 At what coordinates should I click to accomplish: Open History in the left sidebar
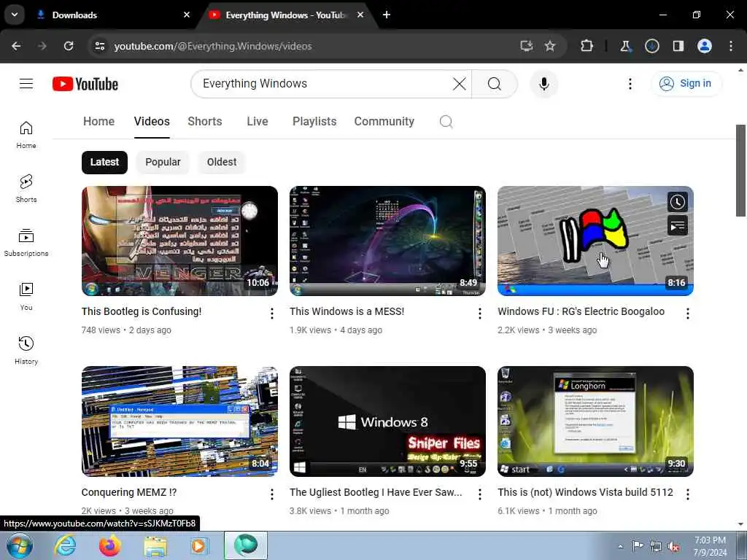pyautogui.click(x=26, y=350)
